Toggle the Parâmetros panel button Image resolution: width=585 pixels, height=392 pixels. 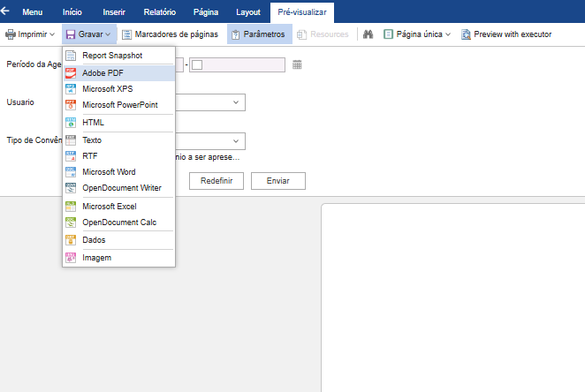(x=260, y=34)
